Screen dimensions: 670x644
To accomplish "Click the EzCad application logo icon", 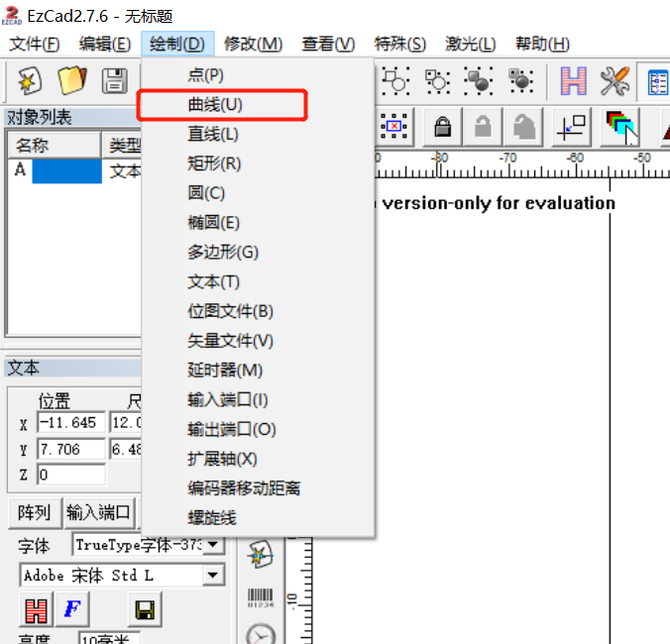I will 12,16.
